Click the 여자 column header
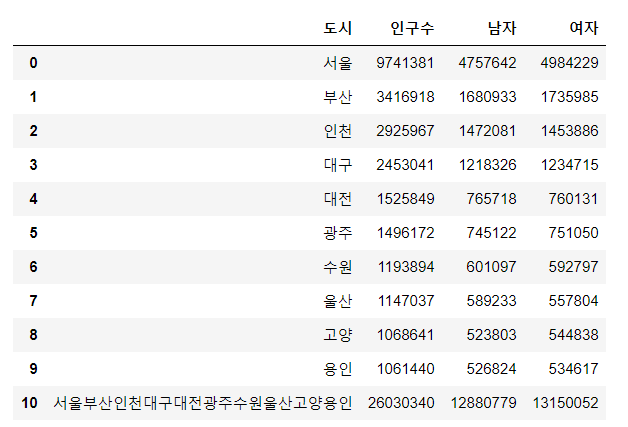Screen dimensions: 628x427 [x=584, y=28]
